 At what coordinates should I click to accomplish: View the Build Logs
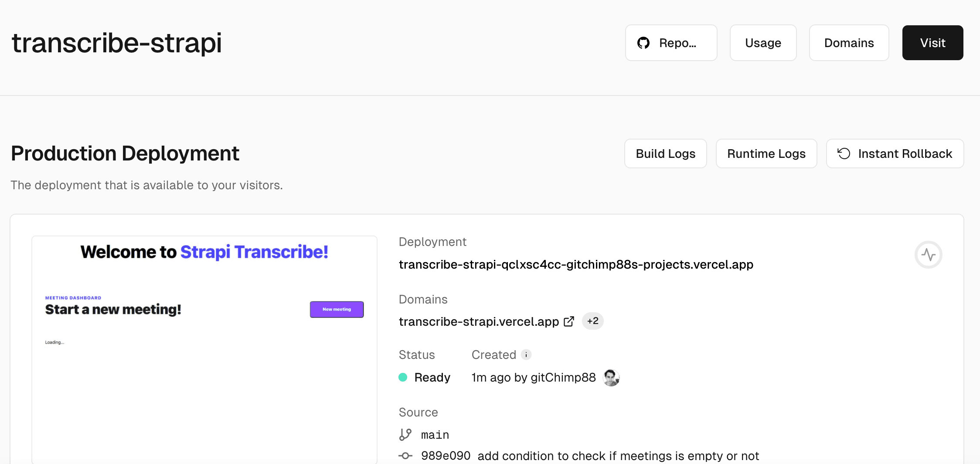pyautogui.click(x=665, y=154)
